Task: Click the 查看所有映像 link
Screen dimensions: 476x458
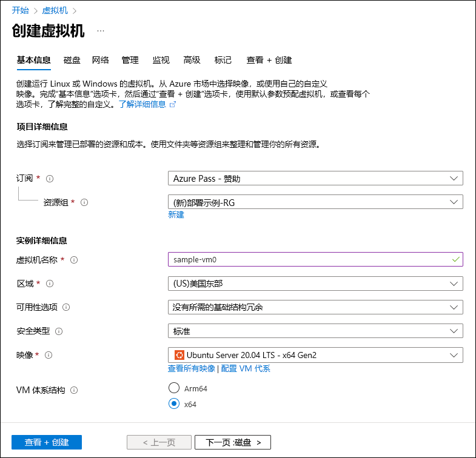Action: pos(192,368)
